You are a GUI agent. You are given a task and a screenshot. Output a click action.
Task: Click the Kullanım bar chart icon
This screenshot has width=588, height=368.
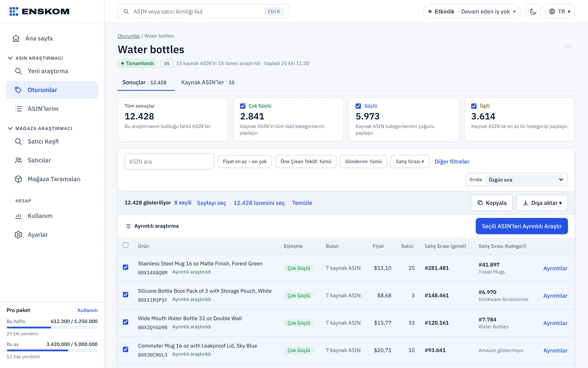18,216
